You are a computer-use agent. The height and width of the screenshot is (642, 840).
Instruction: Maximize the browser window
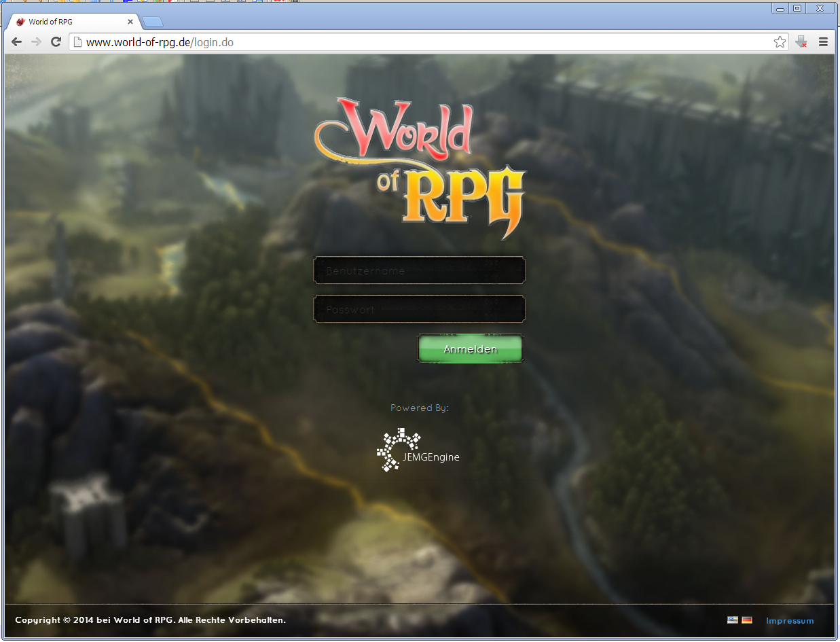click(797, 8)
